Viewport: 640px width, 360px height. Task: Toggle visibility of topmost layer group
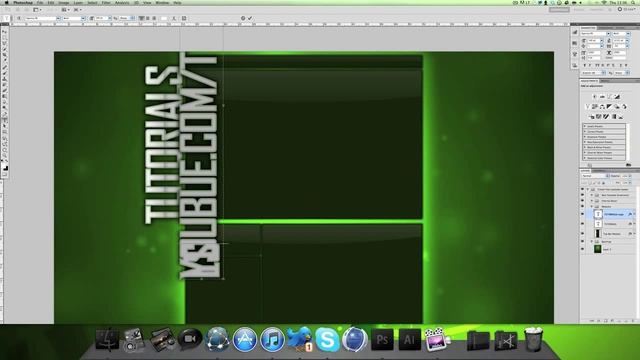(582, 189)
